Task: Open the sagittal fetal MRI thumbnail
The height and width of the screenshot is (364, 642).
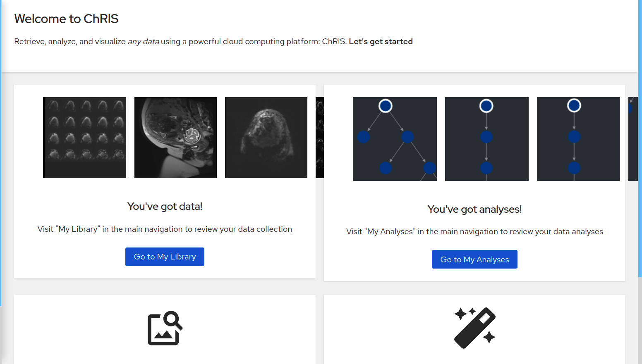Action: [x=175, y=138]
